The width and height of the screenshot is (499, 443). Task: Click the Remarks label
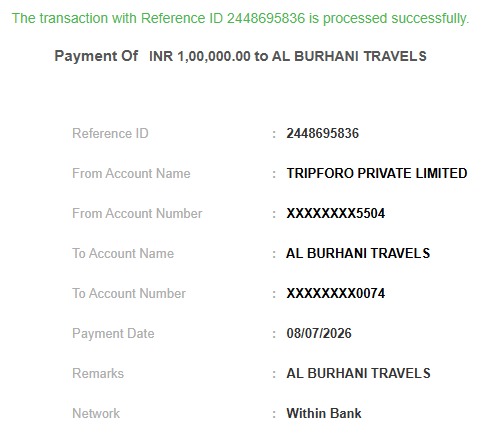[98, 373]
